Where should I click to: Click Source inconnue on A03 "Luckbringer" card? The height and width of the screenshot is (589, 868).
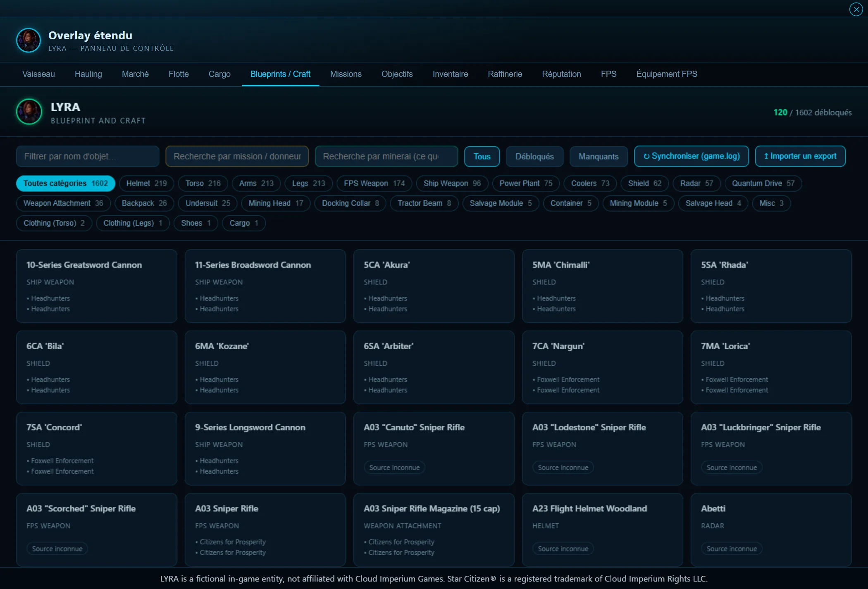click(x=732, y=467)
